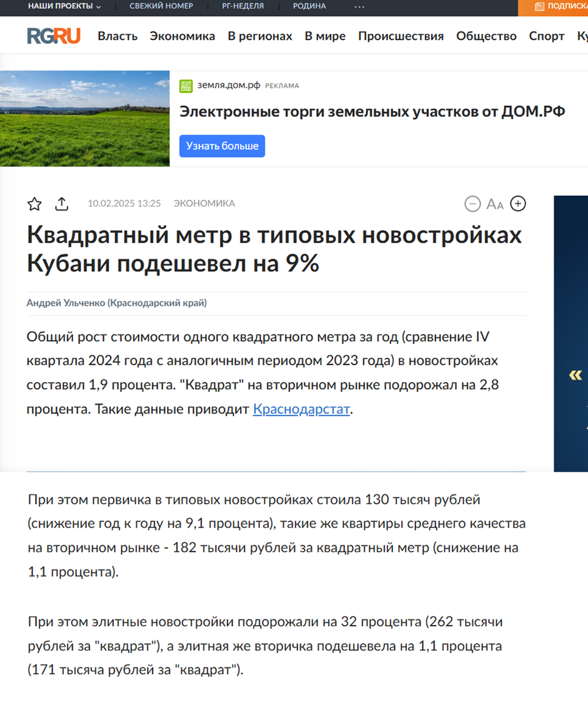Click the Узнать больше ad button
588x701 pixels.
pos(222,146)
